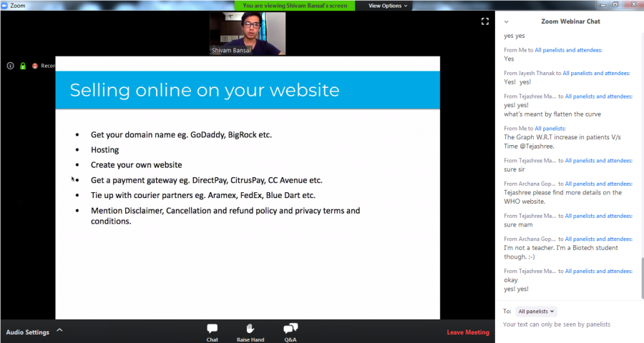Click the red recording indicator
The height and width of the screenshot is (343, 644).
[35, 66]
